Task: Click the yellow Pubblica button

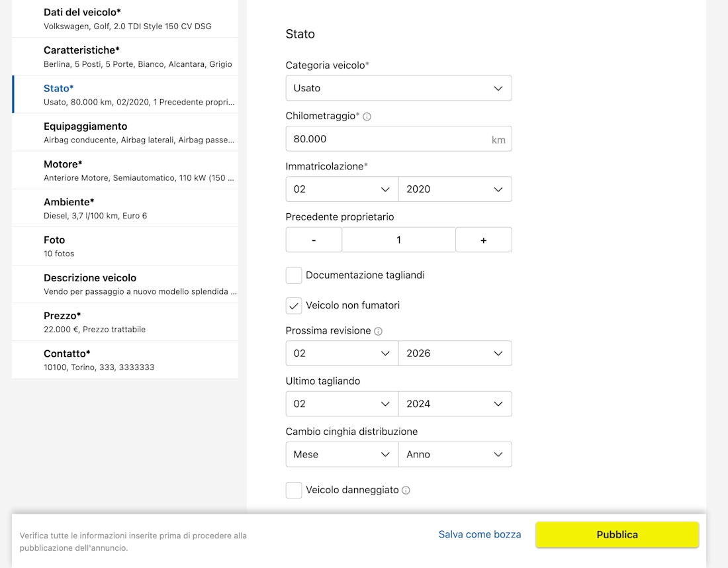Action: pos(617,535)
